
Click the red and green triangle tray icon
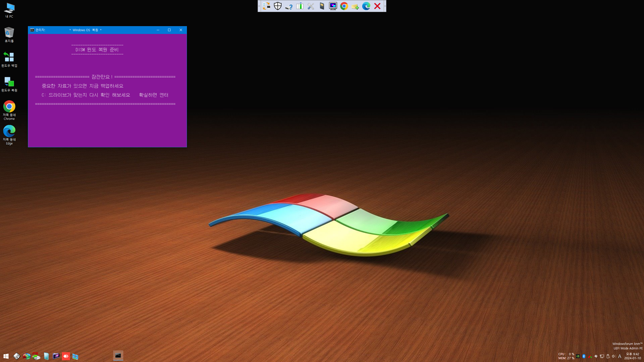[x=590, y=356]
